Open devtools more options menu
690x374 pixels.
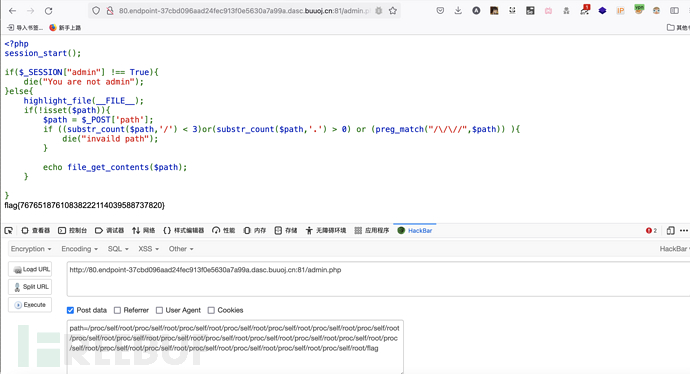[683, 231]
